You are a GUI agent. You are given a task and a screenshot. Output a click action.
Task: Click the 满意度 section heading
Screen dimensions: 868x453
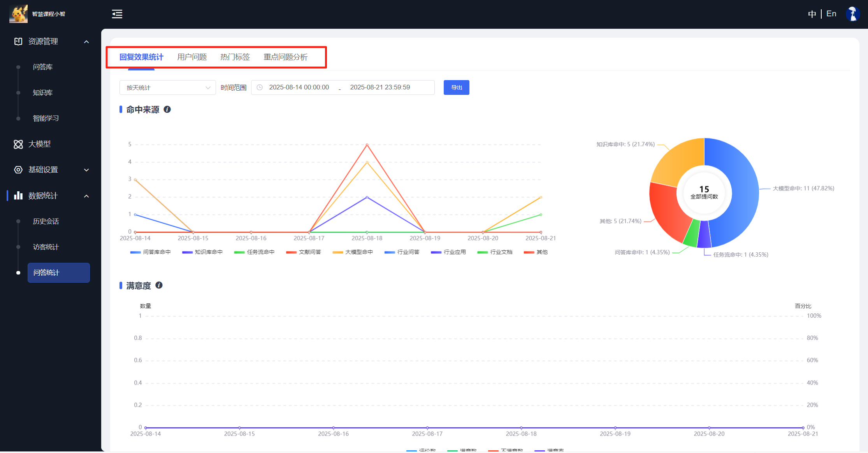click(139, 286)
